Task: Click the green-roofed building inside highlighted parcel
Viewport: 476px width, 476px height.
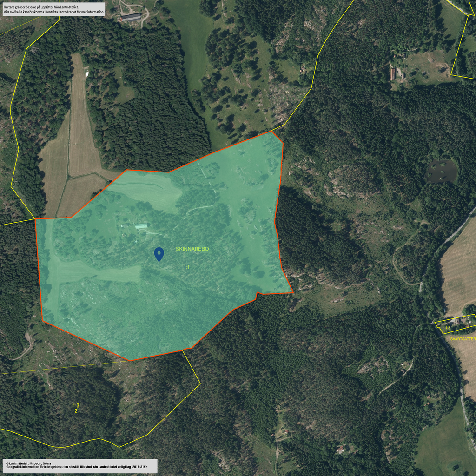Action: tap(141, 226)
